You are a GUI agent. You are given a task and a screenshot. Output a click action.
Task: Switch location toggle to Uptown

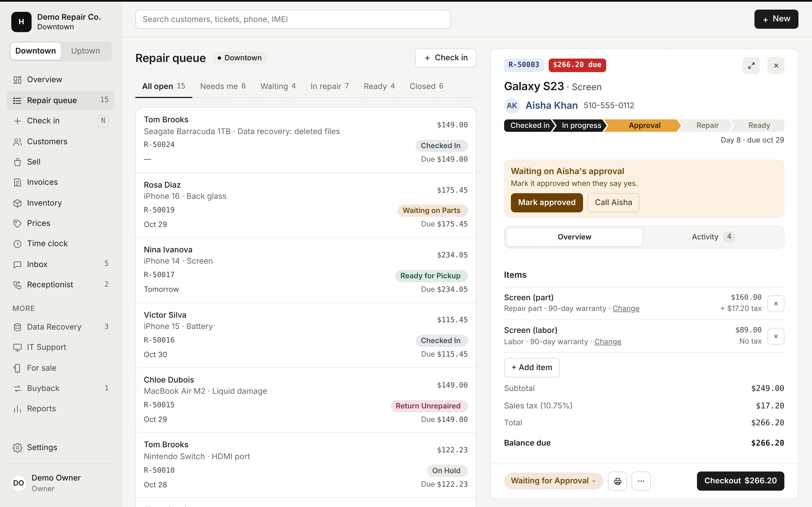pos(85,51)
